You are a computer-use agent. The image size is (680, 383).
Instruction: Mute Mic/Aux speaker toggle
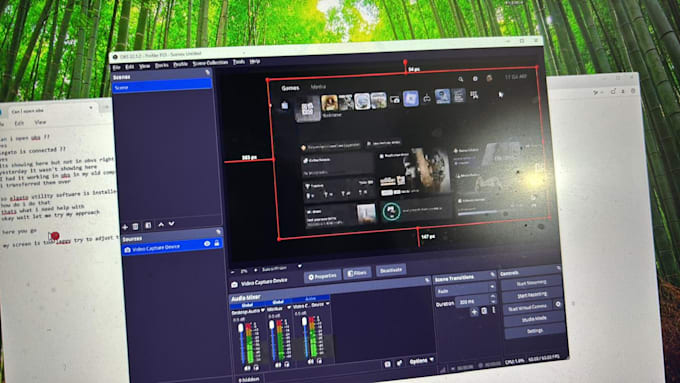(x=278, y=365)
